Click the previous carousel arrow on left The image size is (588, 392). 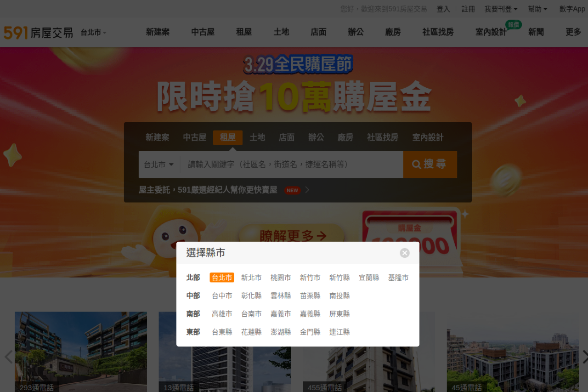8,357
